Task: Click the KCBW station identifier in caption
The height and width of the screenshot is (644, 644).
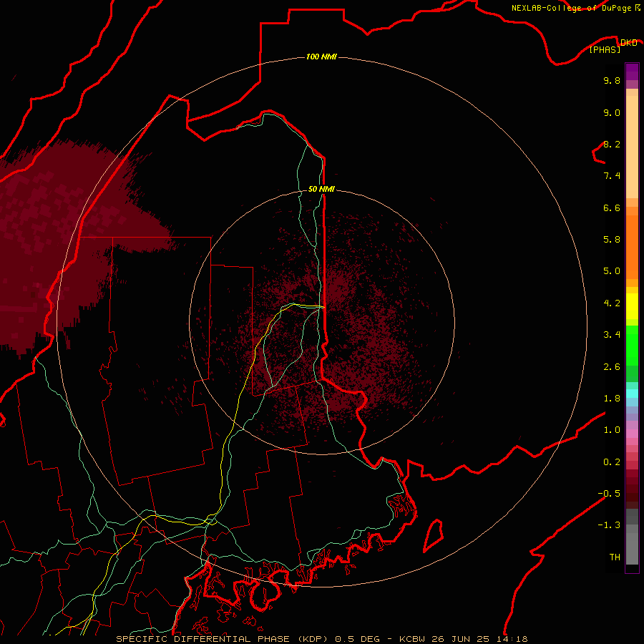Action: [412, 639]
